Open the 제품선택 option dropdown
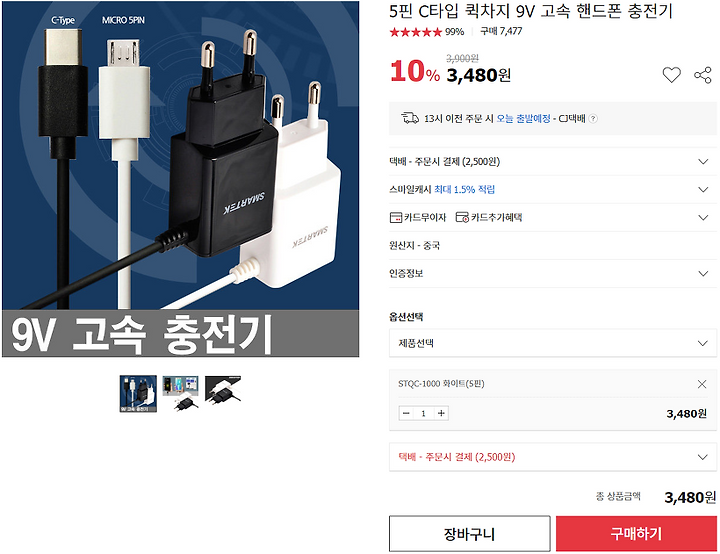Image resolution: width=720 pixels, height=554 pixels. pos(553,343)
